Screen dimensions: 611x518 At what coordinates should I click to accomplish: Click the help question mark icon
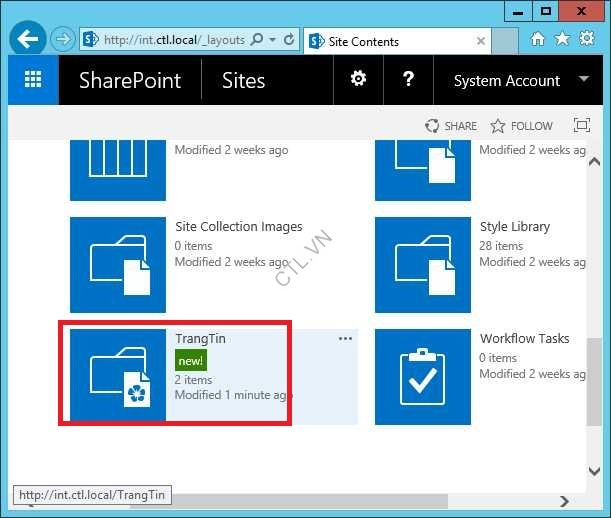click(x=408, y=80)
